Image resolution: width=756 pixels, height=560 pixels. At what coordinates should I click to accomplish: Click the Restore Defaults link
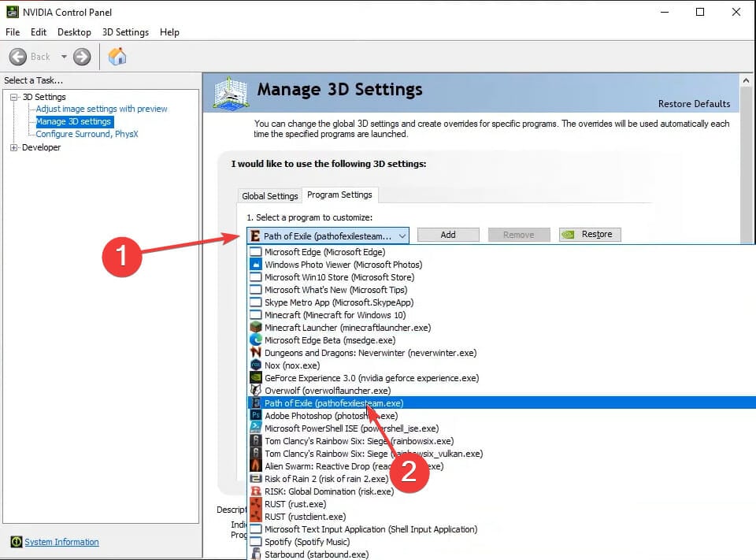click(694, 104)
